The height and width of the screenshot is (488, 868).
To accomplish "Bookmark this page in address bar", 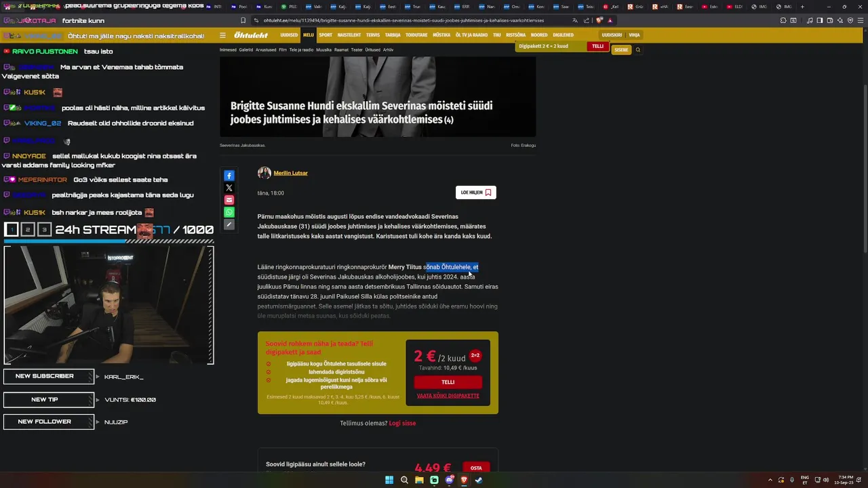I will [243, 20].
